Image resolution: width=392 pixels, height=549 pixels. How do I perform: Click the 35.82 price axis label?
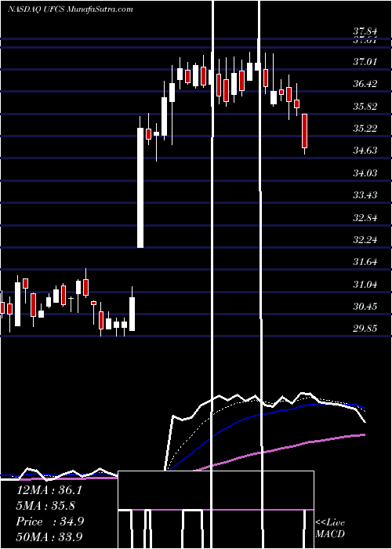(x=365, y=107)
